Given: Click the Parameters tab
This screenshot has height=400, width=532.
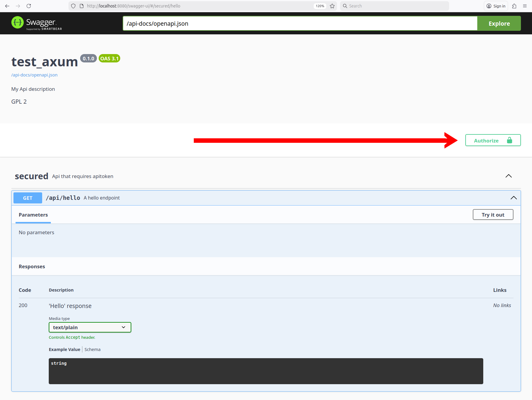Looking at the screenshot, I should pyautogui.click(x=33, y=215).
